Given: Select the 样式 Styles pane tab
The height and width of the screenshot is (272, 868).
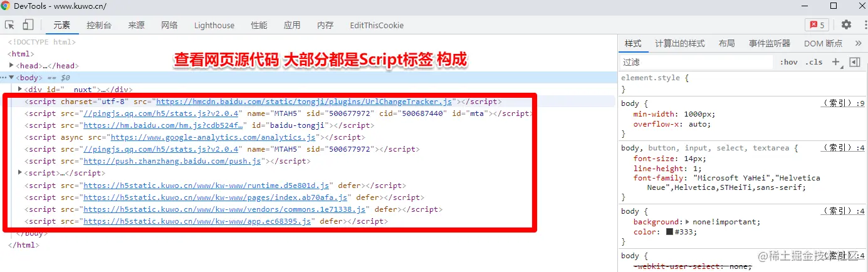Looking at the screenshot, I should click(633, 43).
